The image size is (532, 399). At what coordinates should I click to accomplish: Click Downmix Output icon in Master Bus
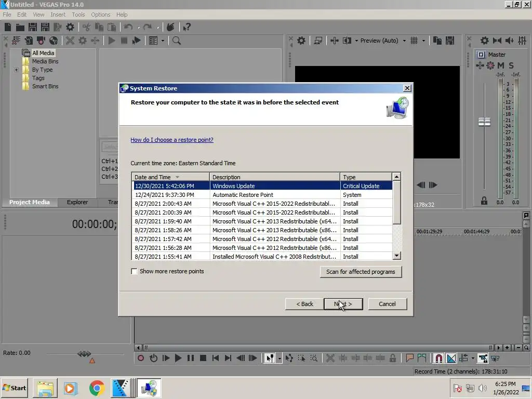click(497, 41)
